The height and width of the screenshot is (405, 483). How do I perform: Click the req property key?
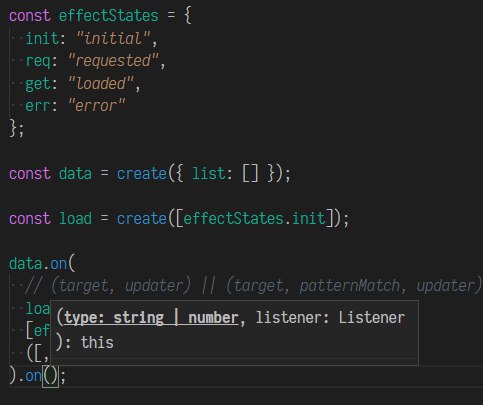click(38, 61)
